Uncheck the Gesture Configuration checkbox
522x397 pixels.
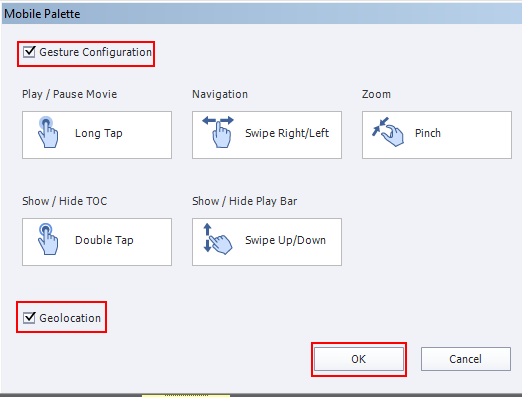pyautogui.click(x=29, y=52)
